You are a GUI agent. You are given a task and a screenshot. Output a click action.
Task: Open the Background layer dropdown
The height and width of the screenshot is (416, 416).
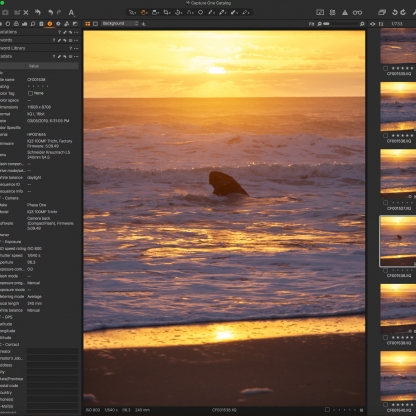[x=120, y=23]
